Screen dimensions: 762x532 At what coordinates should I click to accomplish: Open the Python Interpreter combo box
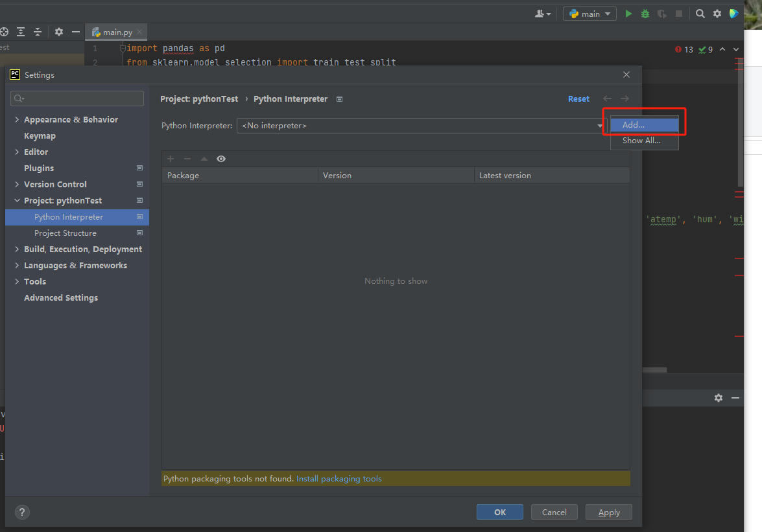pos(422,126)
